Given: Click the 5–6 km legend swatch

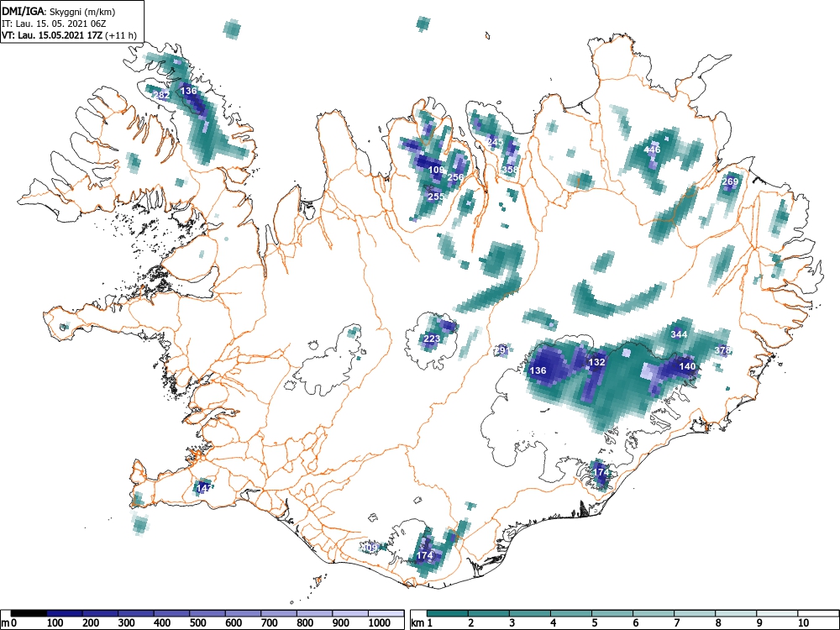Looking at the screenshot, I should tap(612, 613).
